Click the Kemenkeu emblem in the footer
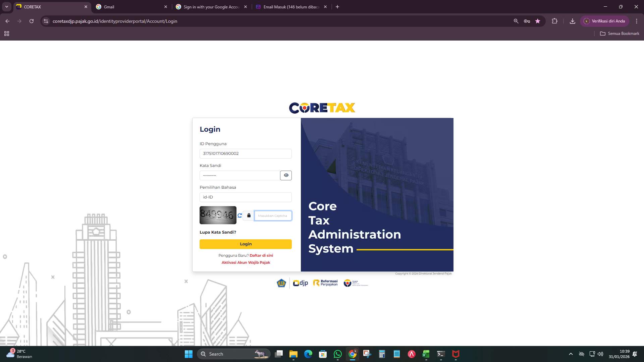 [x=281, y=283]
